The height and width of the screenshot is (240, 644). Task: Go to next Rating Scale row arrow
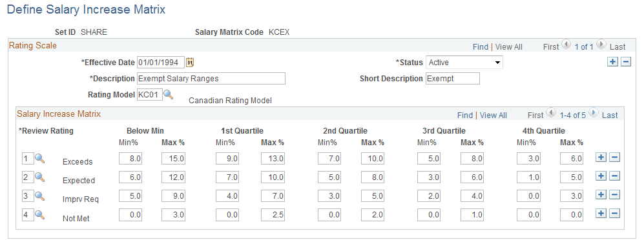coord(601,45)
